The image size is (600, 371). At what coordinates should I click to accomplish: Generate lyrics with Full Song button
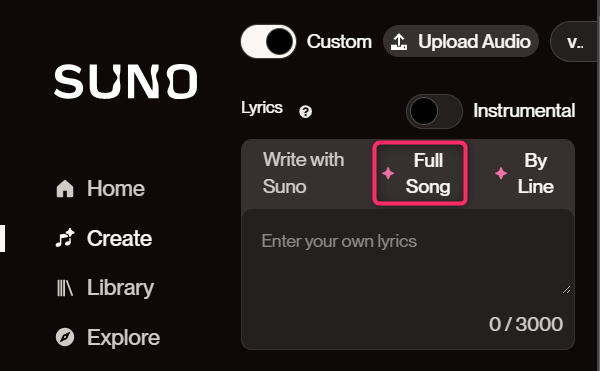click(x=420, y=173)
